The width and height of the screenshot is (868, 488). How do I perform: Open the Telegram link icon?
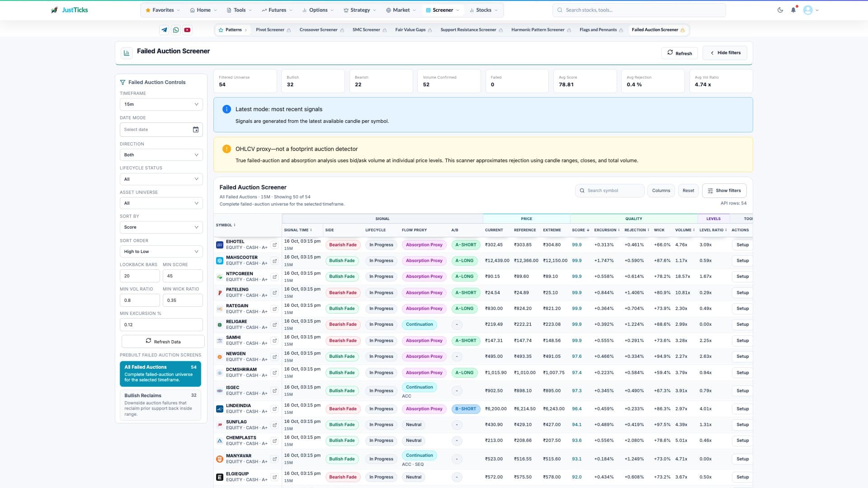[x=164, y=30]
